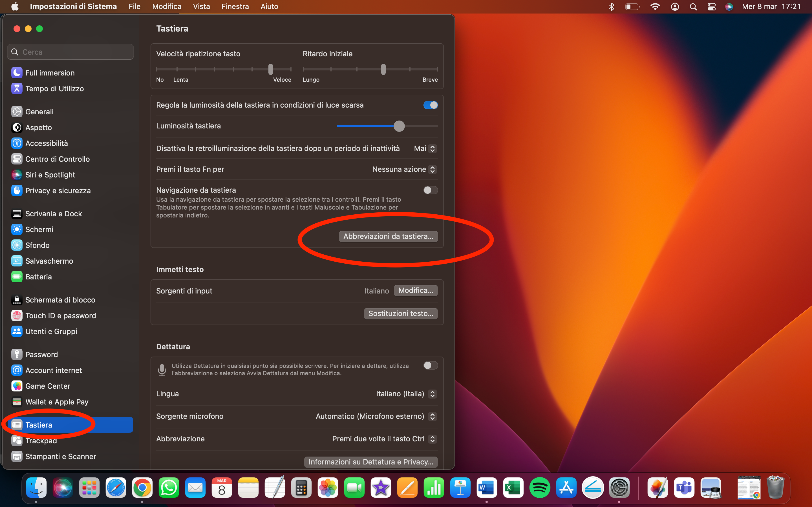Open the Batteria settings pane
The image size is (812, 507).
pos(38,277)
